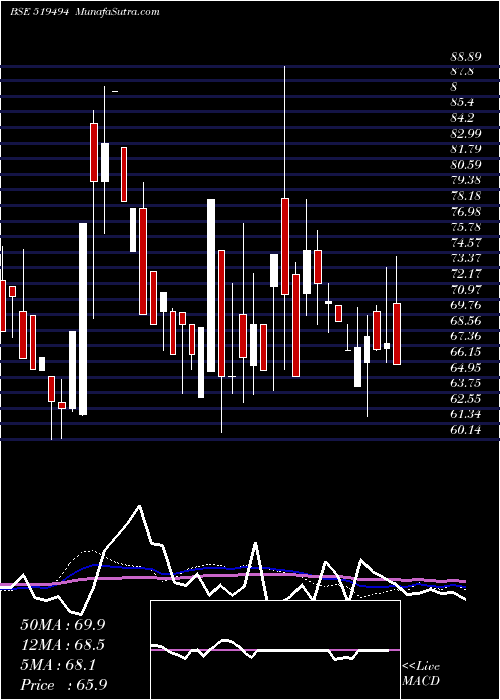Click the 5MA : 68.1 readout
Viewport: 500px width, 700px height.
[58, 665]
